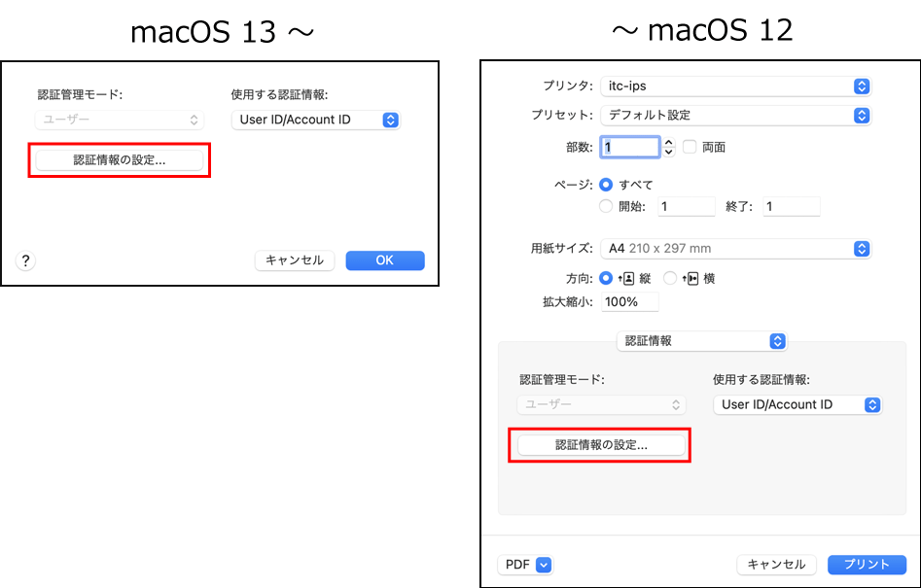Click 認証情報の設定 button in macOS 13 dialog
The width and height of the screenshot is (921, 588).
click(120, 160)
